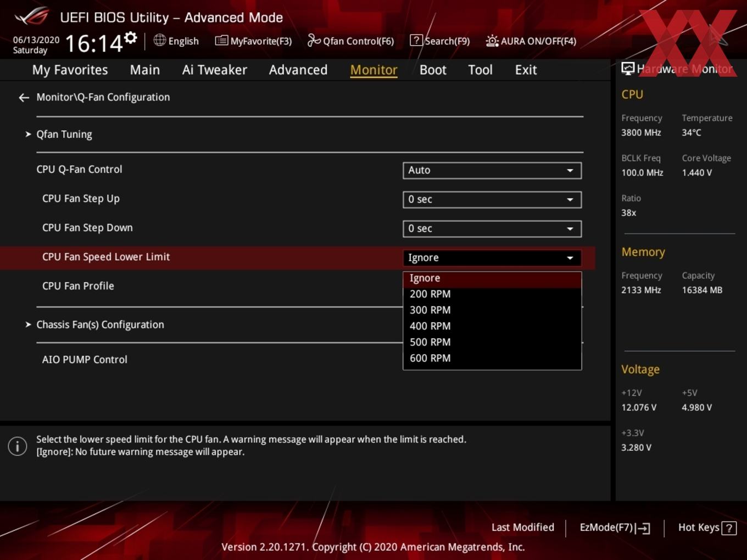Open clock settings gear icon
Screen dimensions: 747x560
click(x=131, y=37)
